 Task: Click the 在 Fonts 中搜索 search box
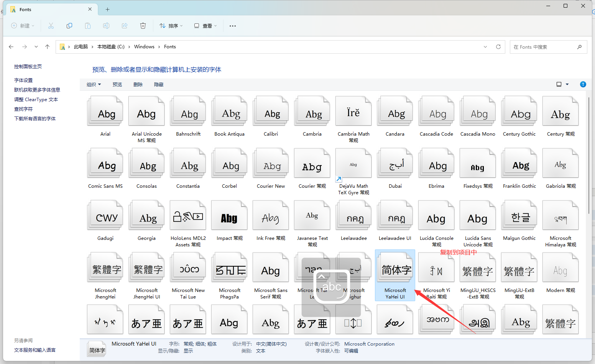click(548, 47)
